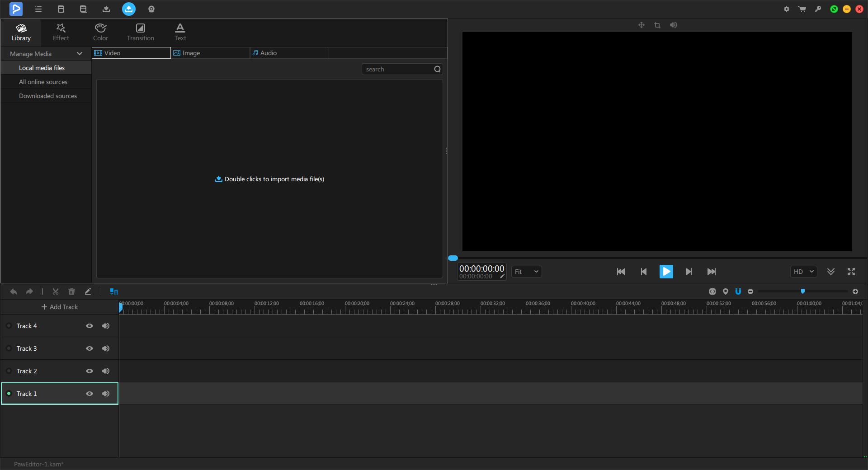Select All online sources

(x=43, y=82)
